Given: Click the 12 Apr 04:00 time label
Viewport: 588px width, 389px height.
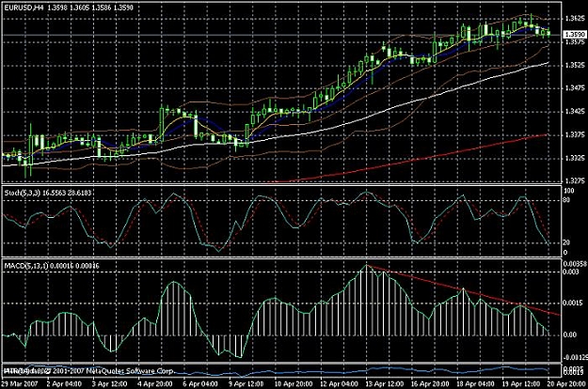Looking at the screenshot, I should point(339,384).
